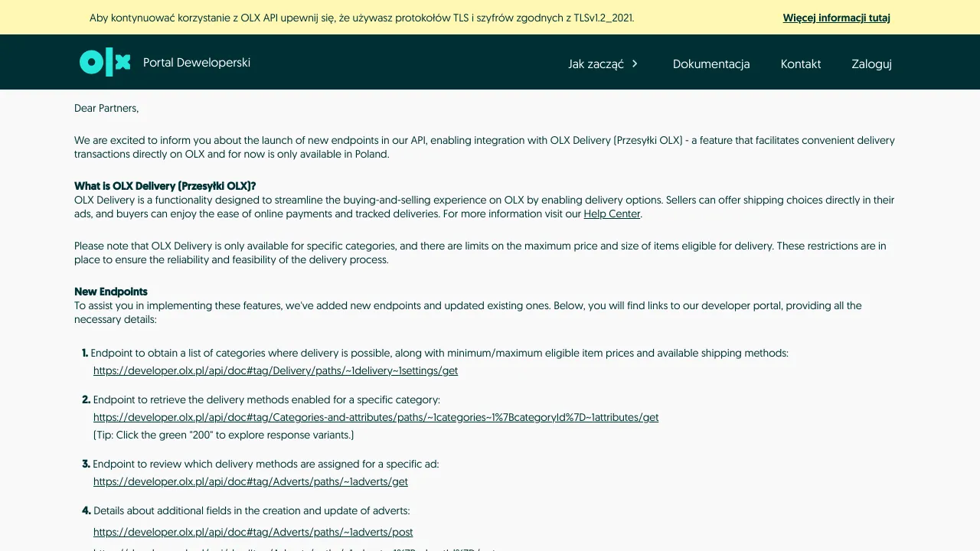Click list item 2 delivery methods description
The height and width of the screenshot is (551, 980).
click(x=266, y=399)
